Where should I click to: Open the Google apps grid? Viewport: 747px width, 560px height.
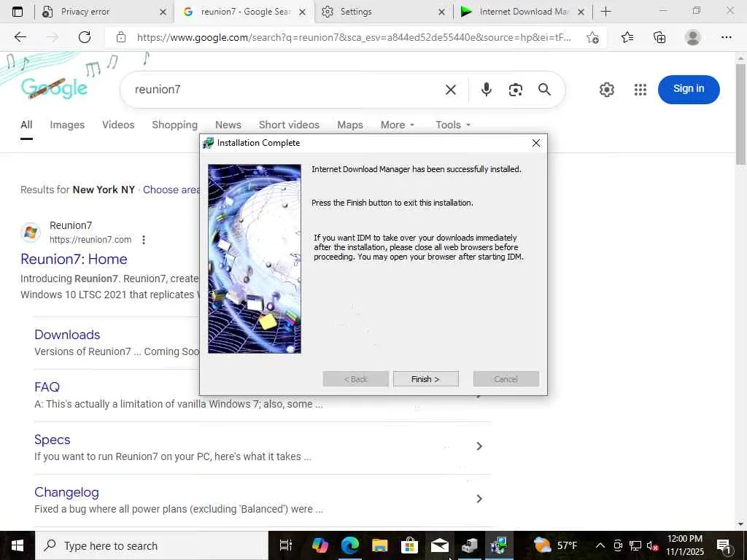[640, 90]
